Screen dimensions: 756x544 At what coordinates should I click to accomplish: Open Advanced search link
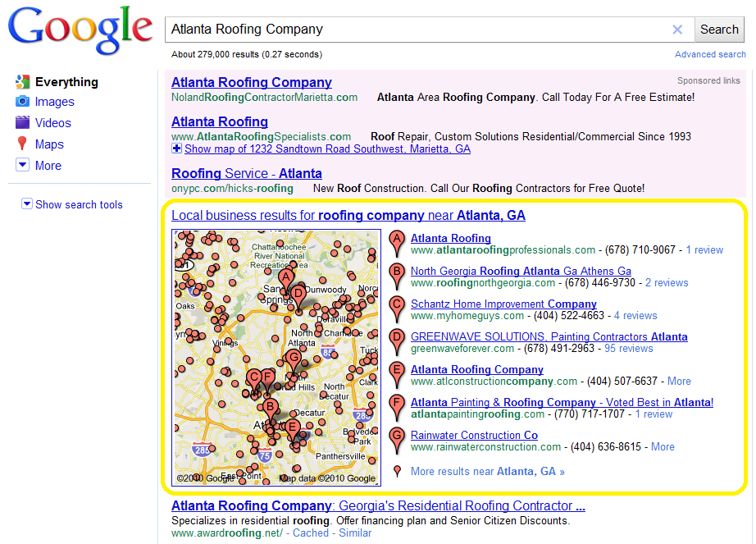710,54
